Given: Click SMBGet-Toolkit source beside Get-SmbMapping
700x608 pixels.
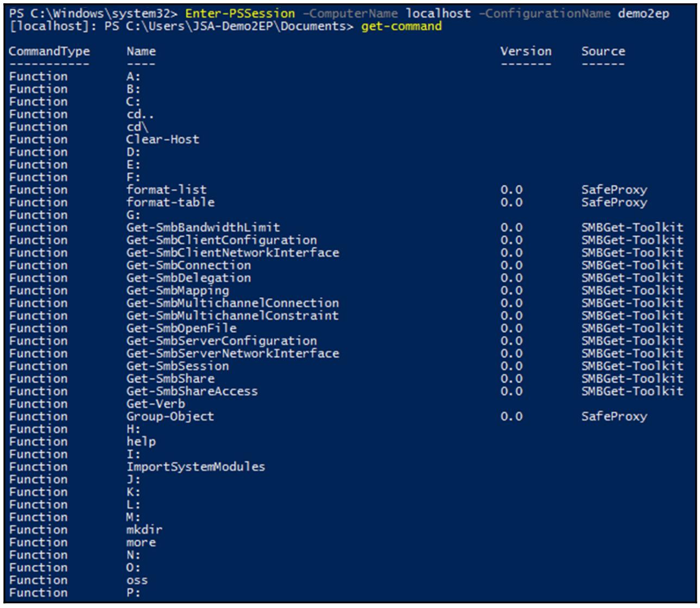Looking at the screenshot, I should [632, 291].
